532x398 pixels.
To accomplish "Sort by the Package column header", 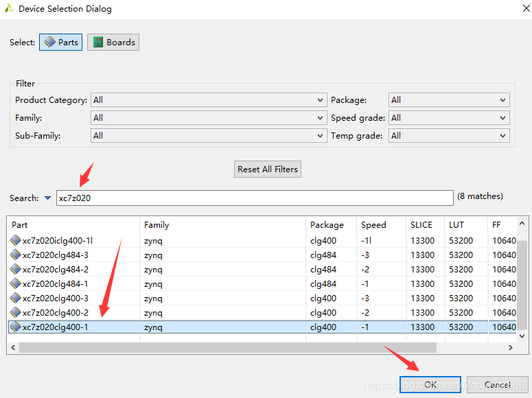I will tap(332, 225).
